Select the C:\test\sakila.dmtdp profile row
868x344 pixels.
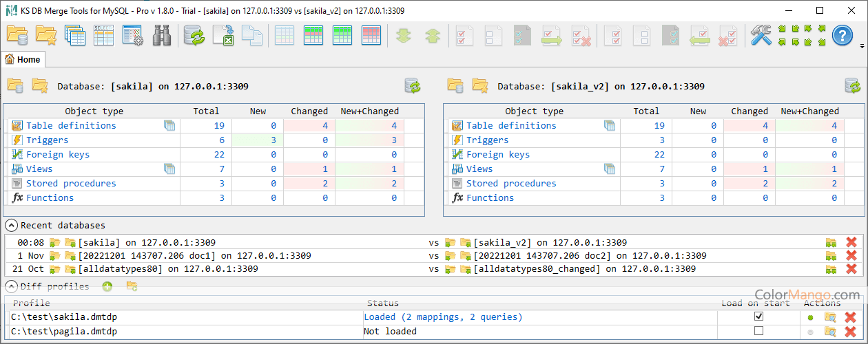pos(433,316)
